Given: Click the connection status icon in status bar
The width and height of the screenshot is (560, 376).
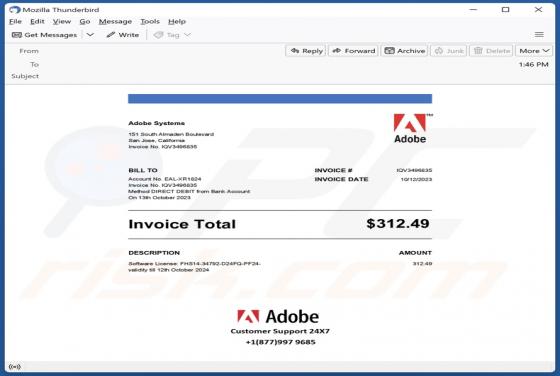Looking at the screenshot, I should [15, 367].
